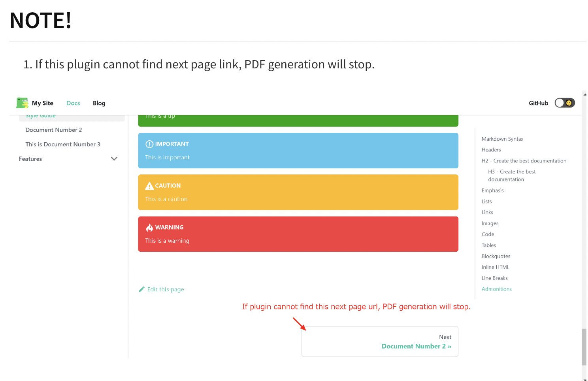Click the My Site dinosaur logo
588x381 pixels.
22,103
